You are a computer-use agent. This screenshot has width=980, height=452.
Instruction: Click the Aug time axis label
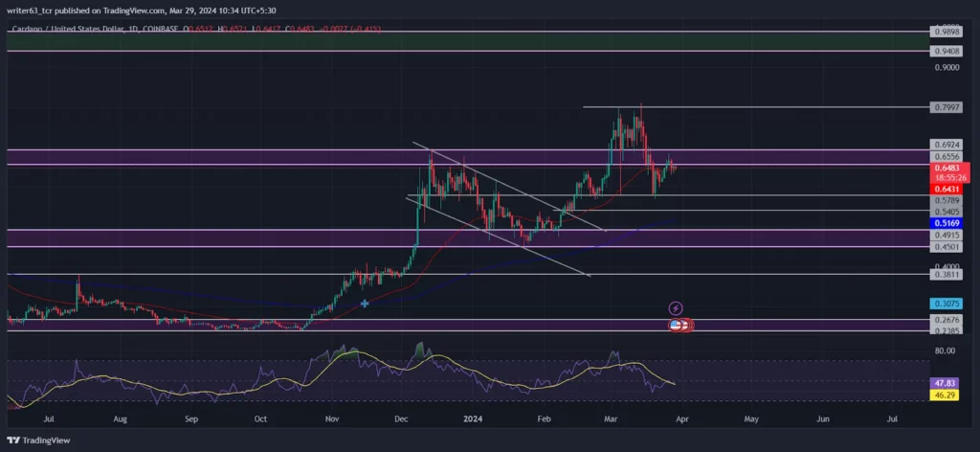coord(121,418)
